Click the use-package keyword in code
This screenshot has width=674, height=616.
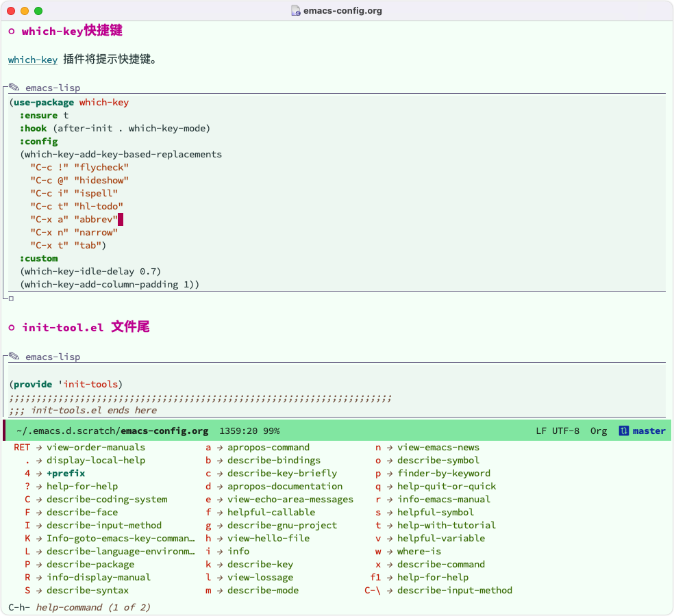[44, 102]
